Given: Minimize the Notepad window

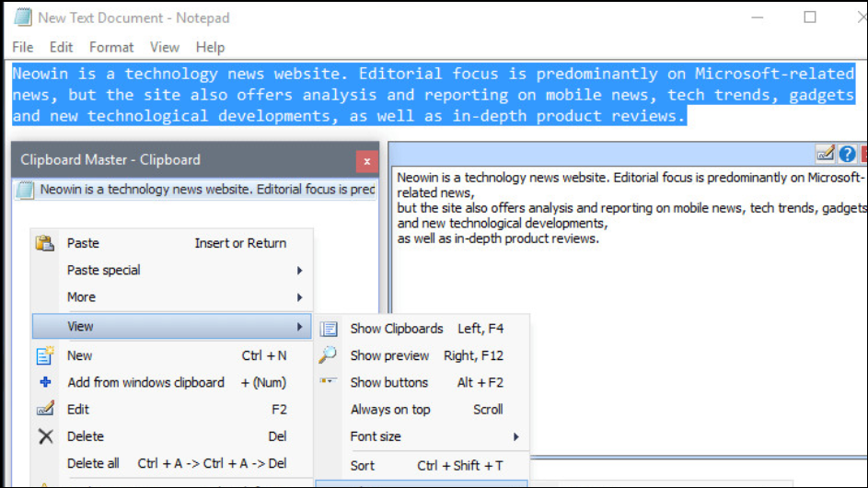Looking at the screenshot, I should tap(758, 17).
